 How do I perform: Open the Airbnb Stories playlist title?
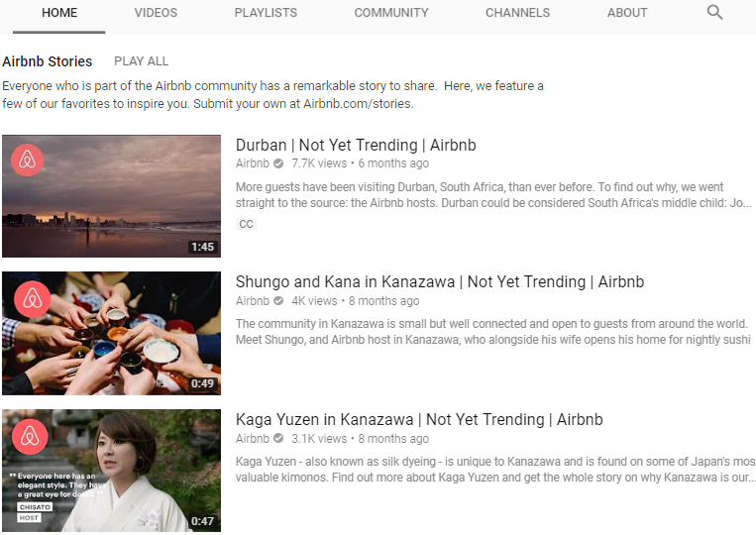(x=48, y=61)
